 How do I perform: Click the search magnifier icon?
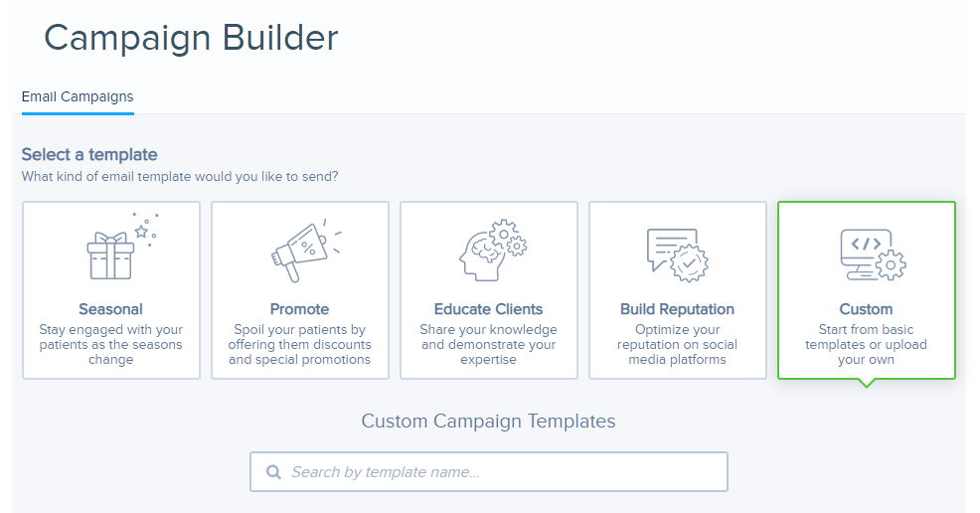(x=273, y=472)
